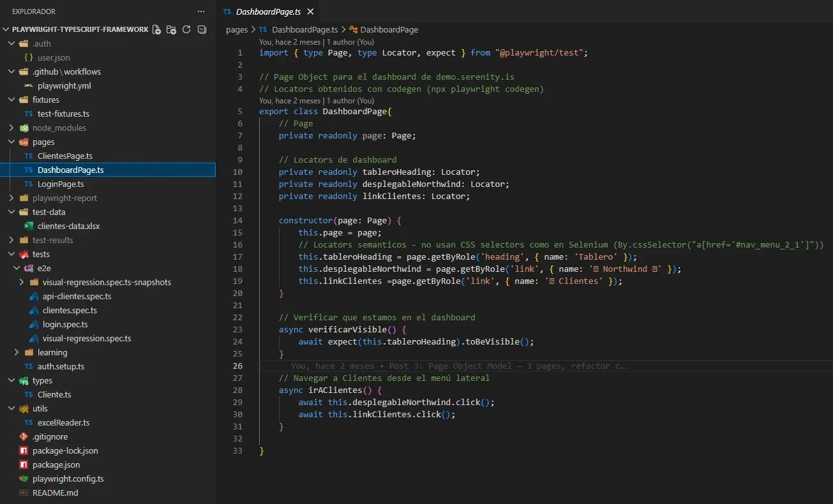833x504 pixels.
Task: Click the DashboardPage class breadcrumb
Action: [x=389, y=29]
